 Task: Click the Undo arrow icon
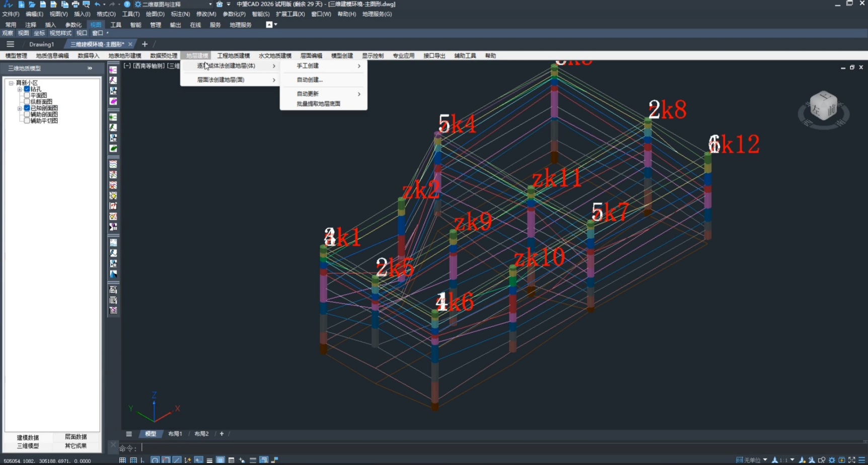coord(97,4)
